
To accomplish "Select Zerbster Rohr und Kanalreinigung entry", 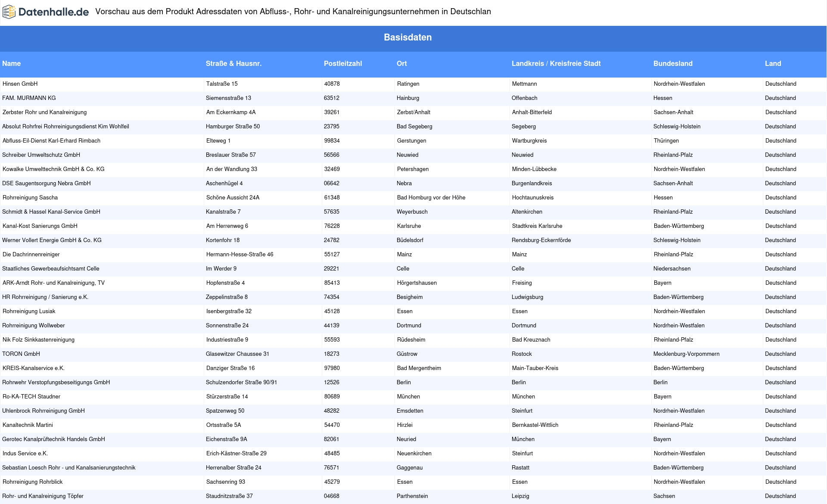I will [x=44, y=112].
